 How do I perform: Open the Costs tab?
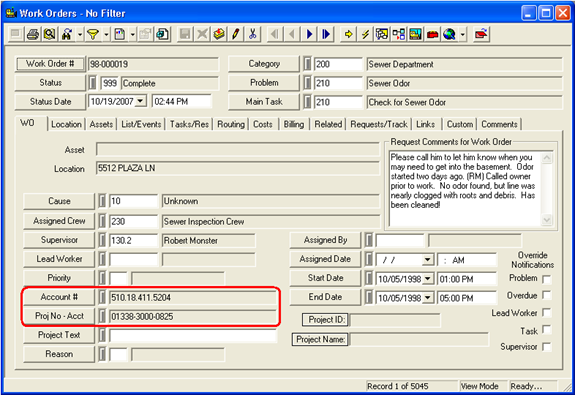tap(263, 125)
